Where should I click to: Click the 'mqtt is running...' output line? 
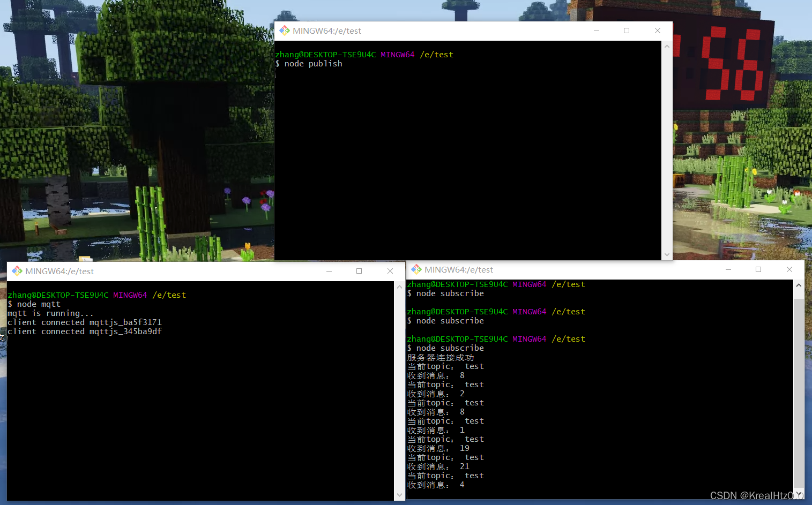pyautogui.click(x=50, y=313)
